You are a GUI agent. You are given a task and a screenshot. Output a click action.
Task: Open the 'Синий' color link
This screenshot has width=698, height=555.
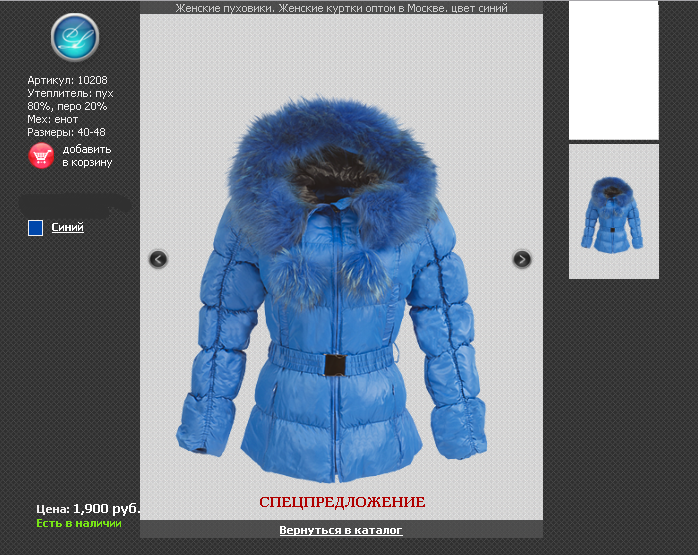point(68,227)
